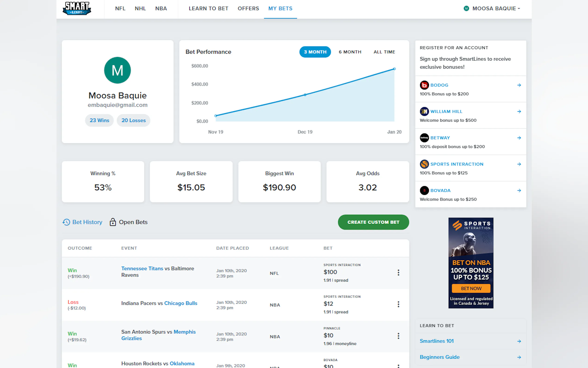This screenshot has height=368, width=588.
Task: Click the Open Bets lock icon
Action: [x=113, y=222]
